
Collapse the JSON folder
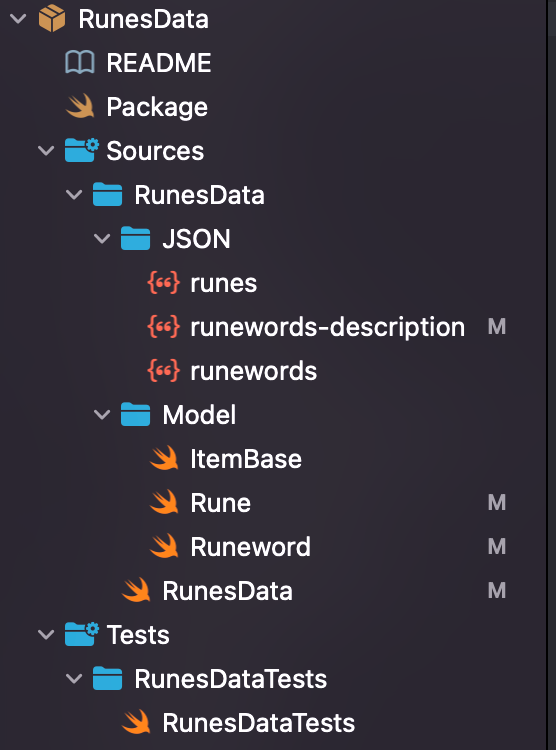[102, 239]
